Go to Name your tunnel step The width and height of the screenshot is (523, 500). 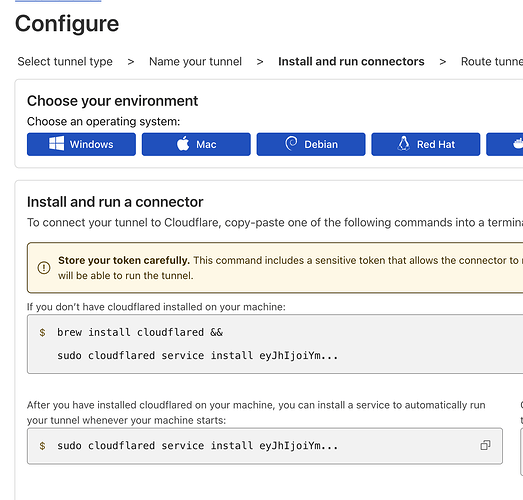[x=195, y=62]
